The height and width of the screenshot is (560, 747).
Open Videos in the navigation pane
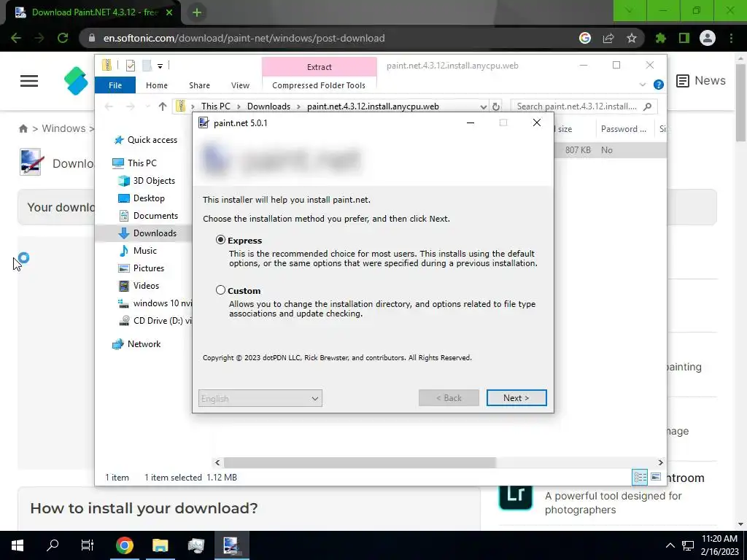pos(139,286)
